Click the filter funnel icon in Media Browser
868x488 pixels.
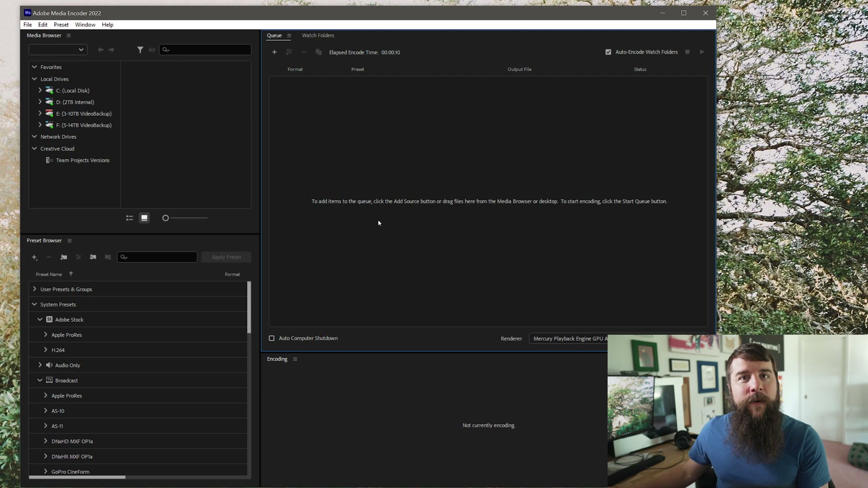[140, 50]
